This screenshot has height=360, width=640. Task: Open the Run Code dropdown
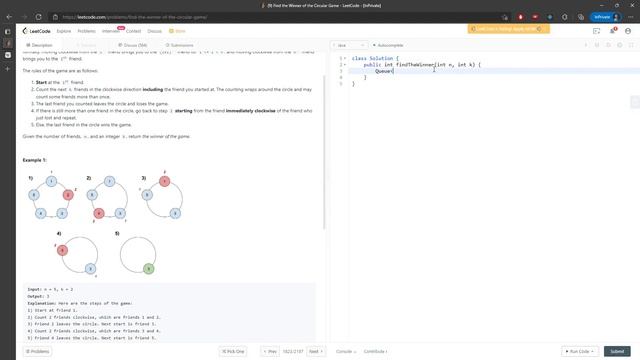tap(580, 351)
